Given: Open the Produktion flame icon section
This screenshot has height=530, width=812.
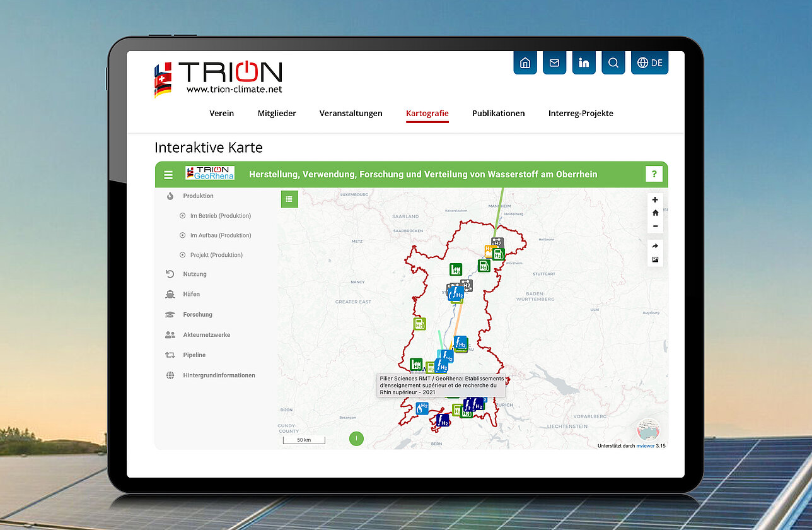Looking at the screenshot, I should (x=170, y=196).
